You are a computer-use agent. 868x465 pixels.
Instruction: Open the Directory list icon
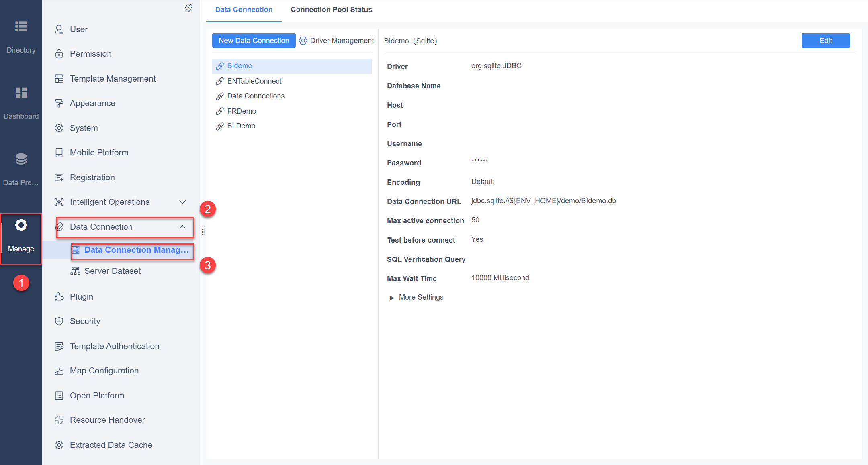point(21,27)
